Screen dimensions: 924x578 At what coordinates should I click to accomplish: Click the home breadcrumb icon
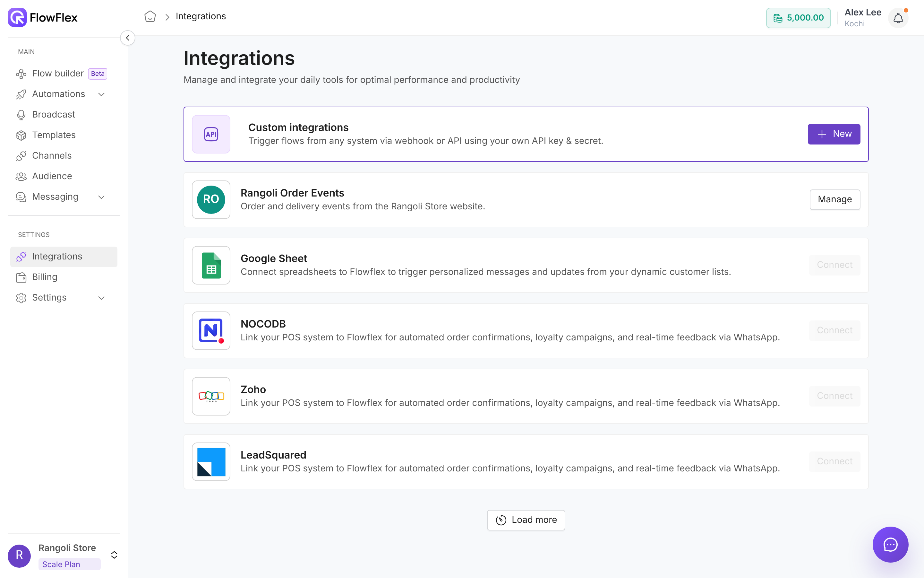click(150, 16)
